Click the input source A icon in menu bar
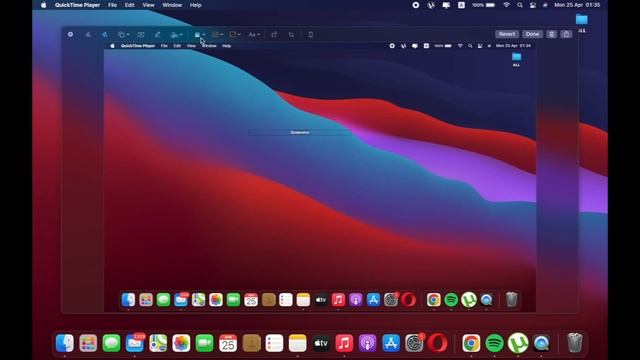The width and height of the screenshot is (640, 360). [x=461, y=5]
